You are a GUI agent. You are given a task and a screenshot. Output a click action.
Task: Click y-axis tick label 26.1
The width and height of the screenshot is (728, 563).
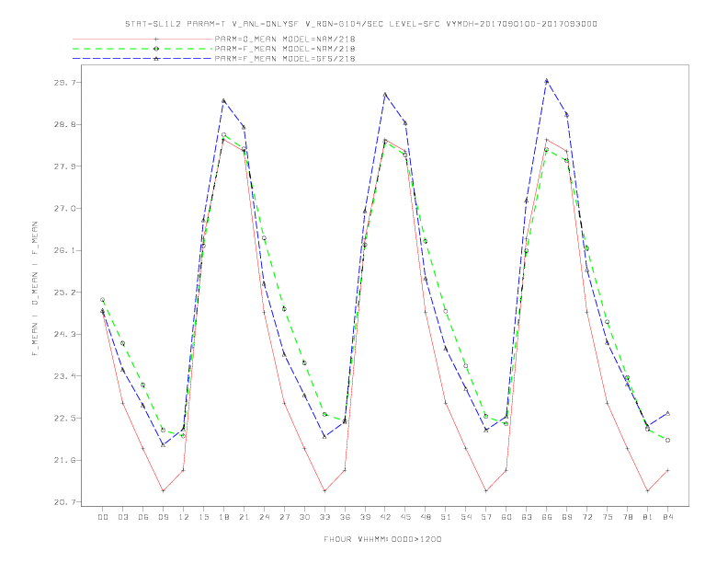coord(63,250)
